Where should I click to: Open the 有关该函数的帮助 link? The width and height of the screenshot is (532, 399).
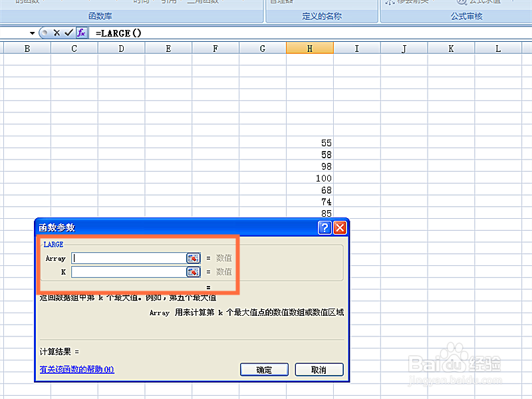77,369
